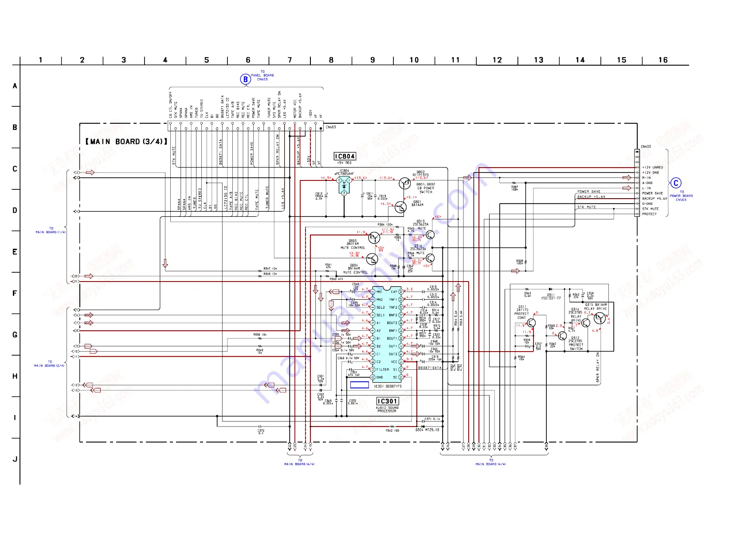The image size is (745, 560).
Task: Click the Q315 BA1A4M transistor symbol
Action: pos(600,318)
